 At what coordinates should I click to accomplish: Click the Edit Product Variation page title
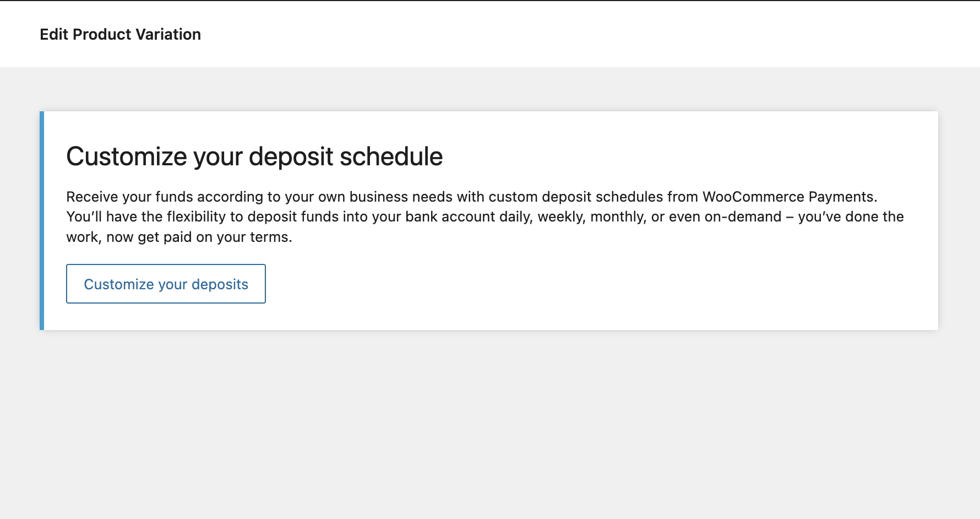point(120,34)
